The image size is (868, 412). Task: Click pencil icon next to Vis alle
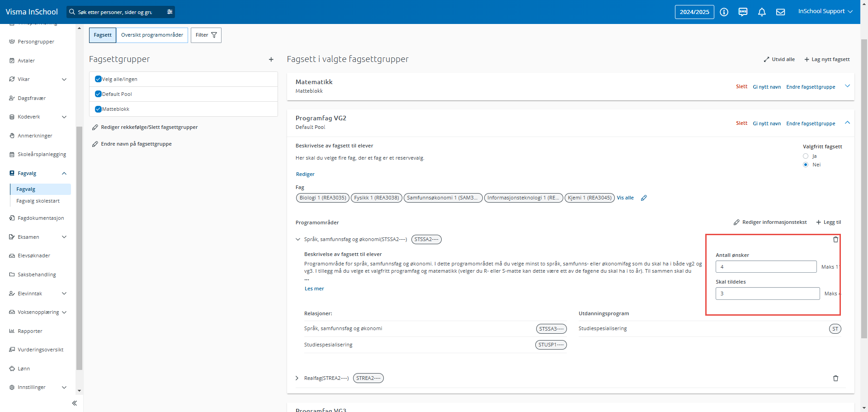pos(644,198)
